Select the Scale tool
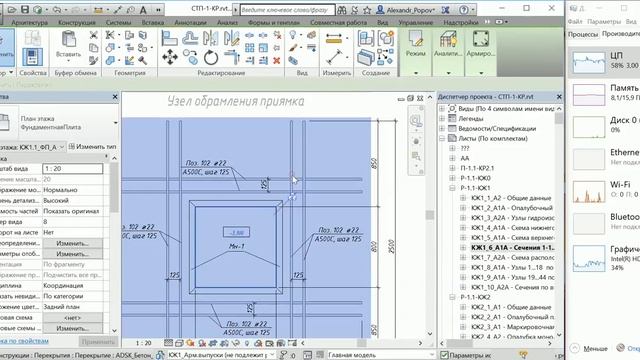Viewport: 640px width, 360px height. 263,48
